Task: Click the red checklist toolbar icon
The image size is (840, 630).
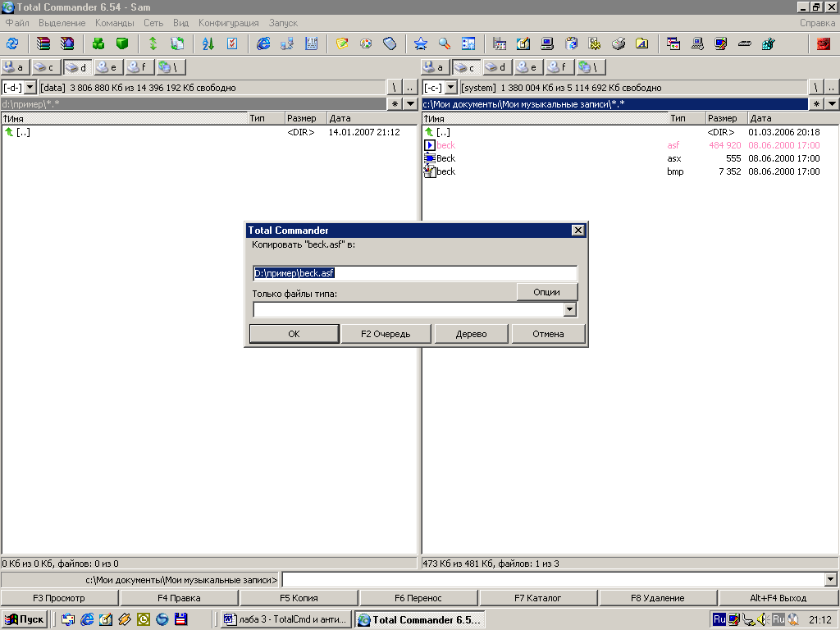Action: (232, 44)
